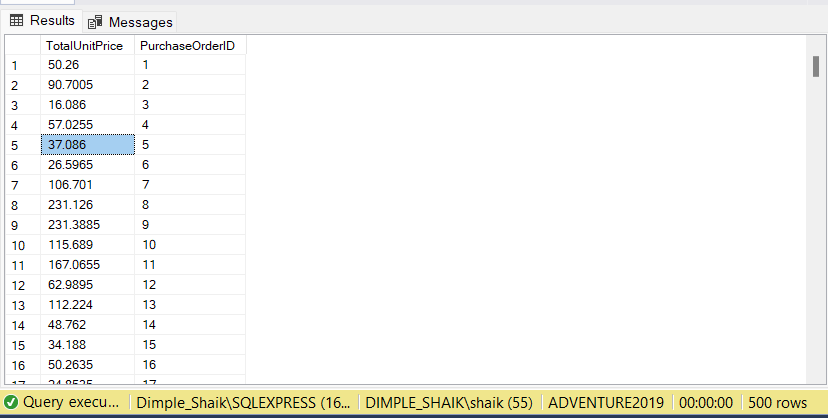828x418 pixels.
Task: Click the Dimple_Shaik\SQLEXPRESS server status
Action: point(243,402)
